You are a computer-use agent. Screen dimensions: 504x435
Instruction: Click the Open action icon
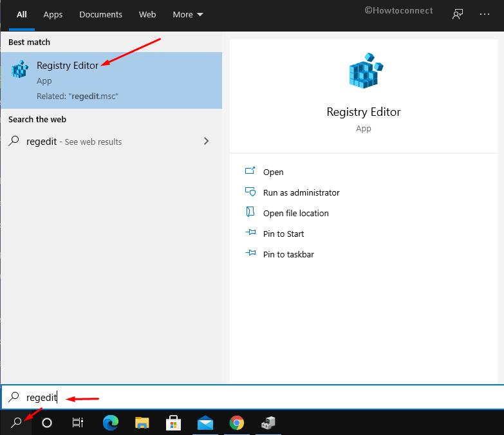[x=250, y=171]
